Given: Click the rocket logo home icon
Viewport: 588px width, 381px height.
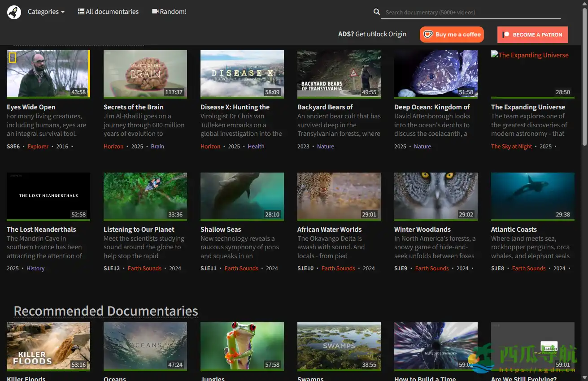Looking at the screenshot, I should [14, 12].
